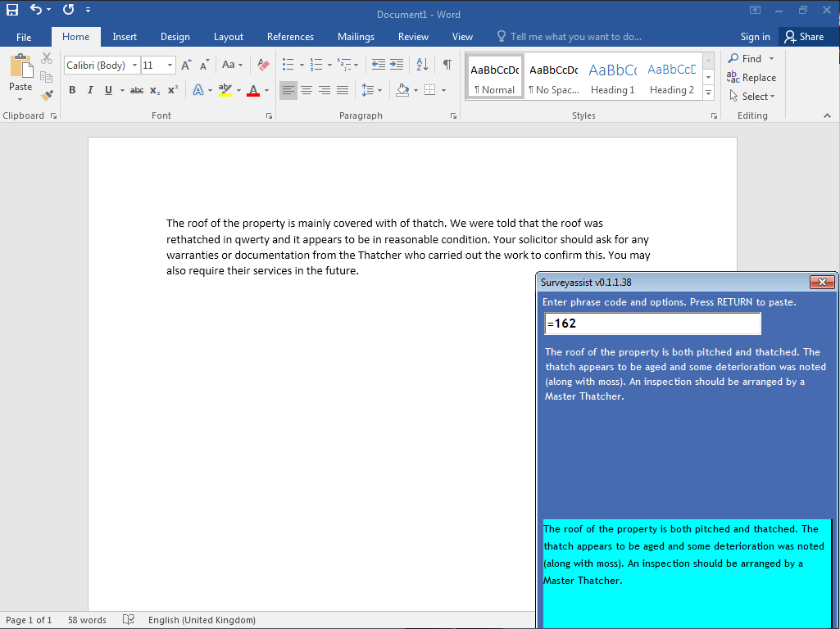Image resolution: width=840 pixels, height=629 pixels.
Task: Apply the text highlight color
Action: pos(225,90)
